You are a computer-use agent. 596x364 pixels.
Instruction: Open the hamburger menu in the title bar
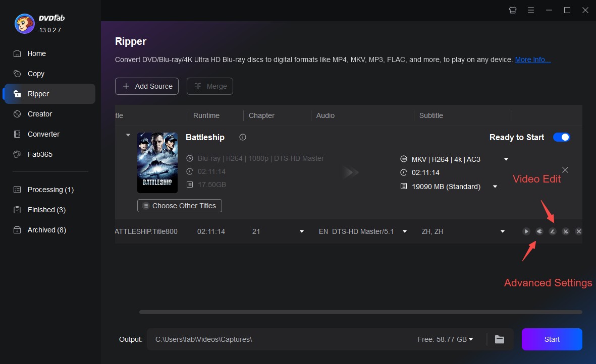point(530,10)
